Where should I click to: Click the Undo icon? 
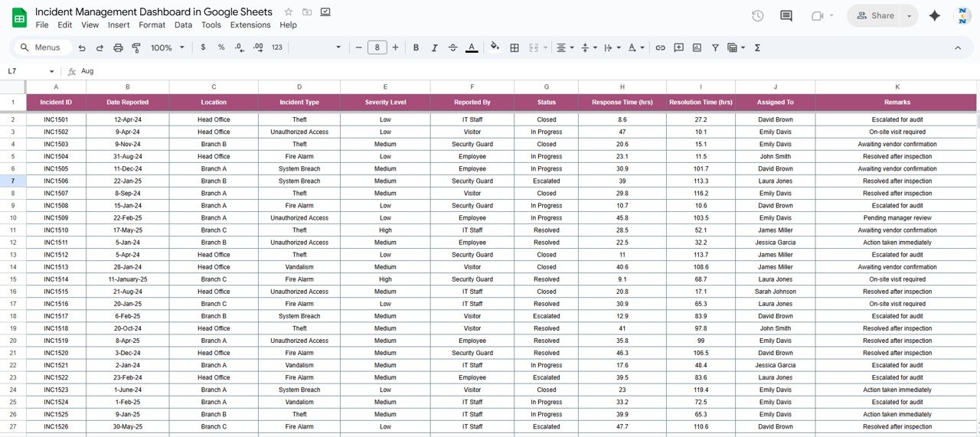pyautogui.click(x=82, y=47)
